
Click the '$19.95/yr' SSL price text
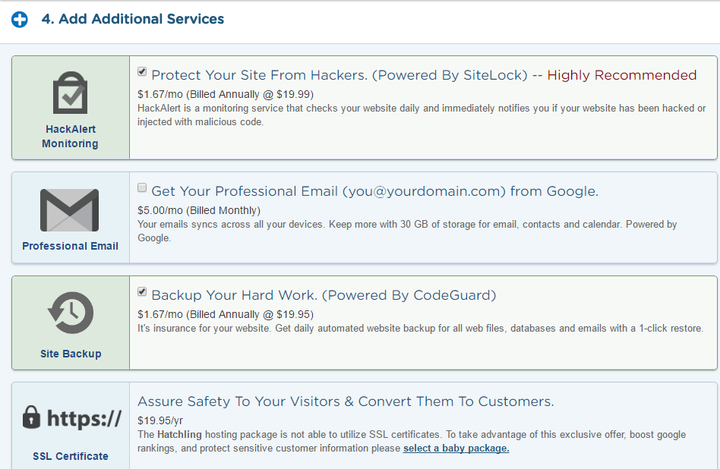coord(160,421)
